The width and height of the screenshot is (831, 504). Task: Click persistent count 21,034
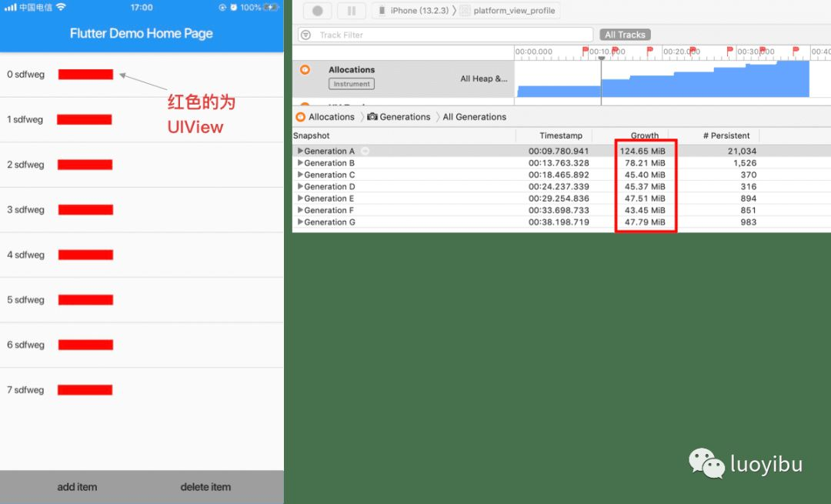coord(742,151)
